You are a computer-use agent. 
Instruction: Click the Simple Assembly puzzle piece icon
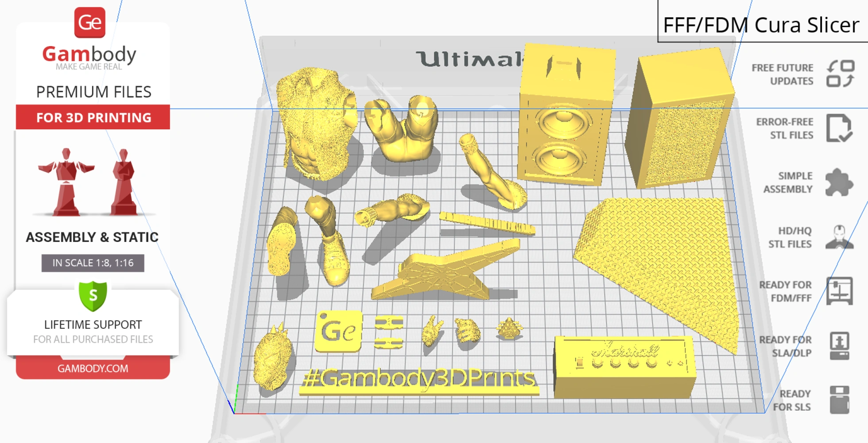(839, 182)
